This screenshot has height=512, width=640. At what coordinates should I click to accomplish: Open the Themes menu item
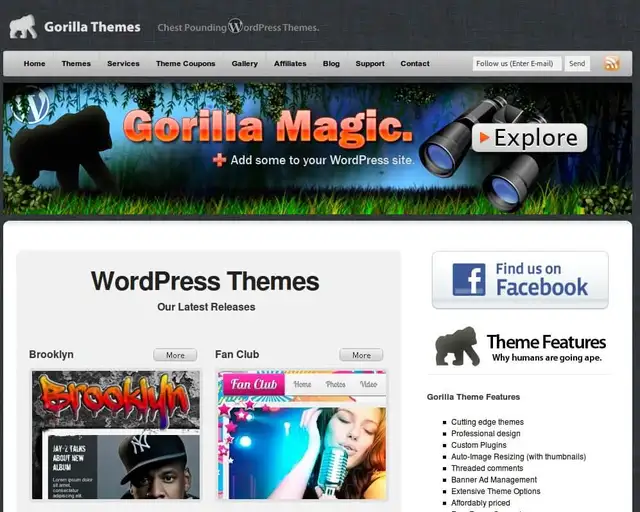[76, 64]
